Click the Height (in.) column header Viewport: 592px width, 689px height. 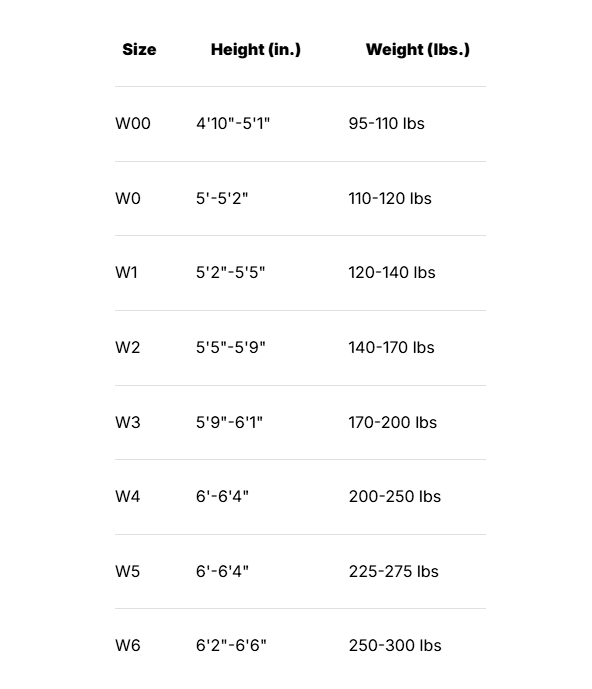pos(256,50)
